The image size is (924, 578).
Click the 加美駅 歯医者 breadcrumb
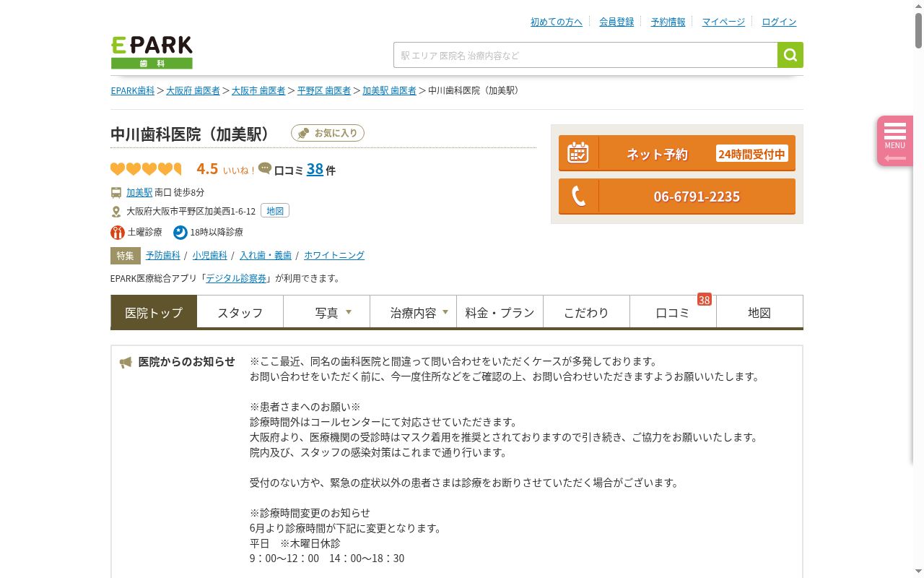coord(389,90)
